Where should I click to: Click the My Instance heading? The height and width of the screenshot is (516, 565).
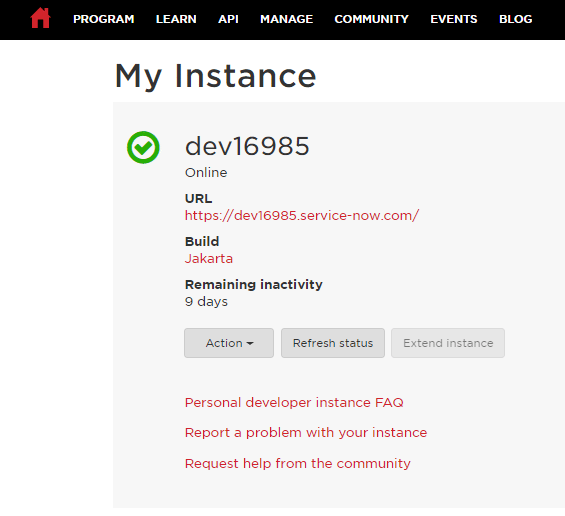pyautogui.click(x=215, y=76)
